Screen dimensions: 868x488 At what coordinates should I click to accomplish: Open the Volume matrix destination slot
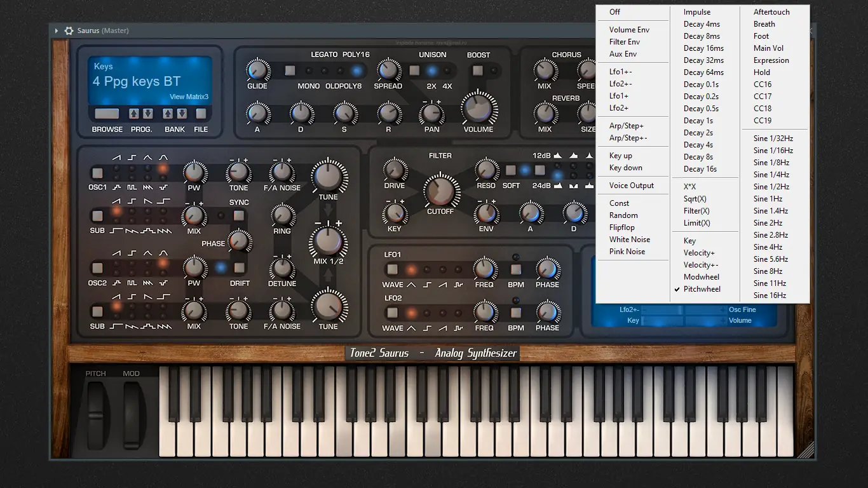pyautogui.click(x=740, y=321)
